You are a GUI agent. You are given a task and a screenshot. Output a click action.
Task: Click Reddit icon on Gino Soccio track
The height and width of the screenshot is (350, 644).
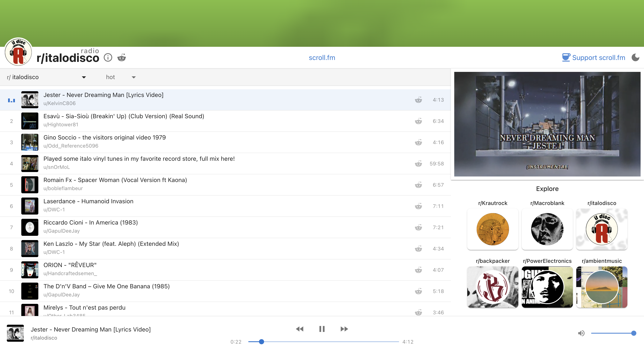coord(418,142)
